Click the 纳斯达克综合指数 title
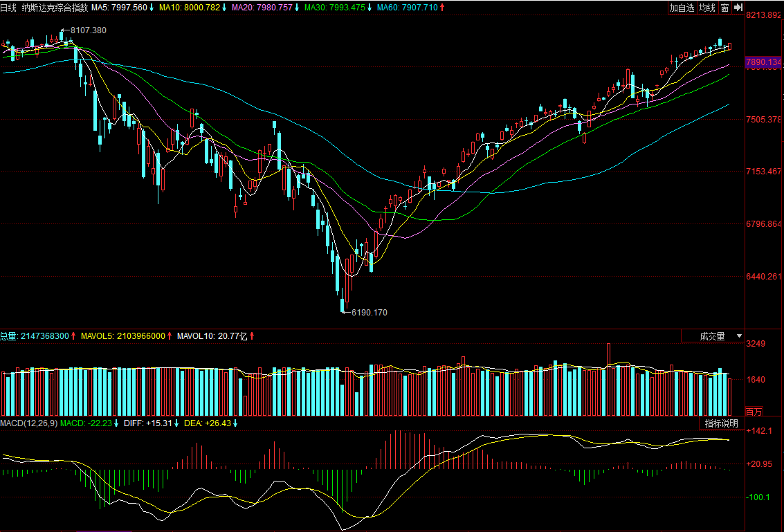Viewport: 784px width, 532px height. click(x=55, y=8)
